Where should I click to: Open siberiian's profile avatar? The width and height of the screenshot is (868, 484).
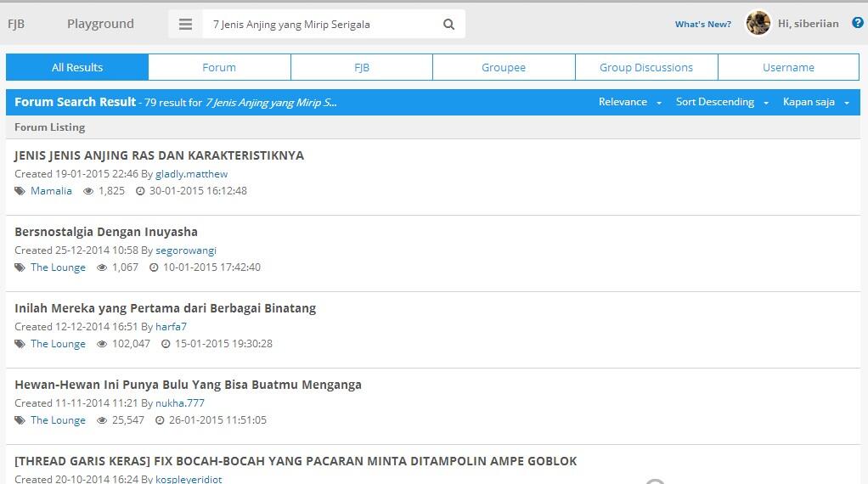pos(758,23)
